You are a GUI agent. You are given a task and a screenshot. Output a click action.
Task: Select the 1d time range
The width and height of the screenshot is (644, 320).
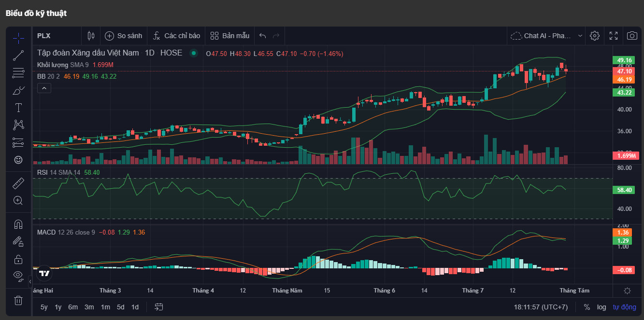point(135,307)
